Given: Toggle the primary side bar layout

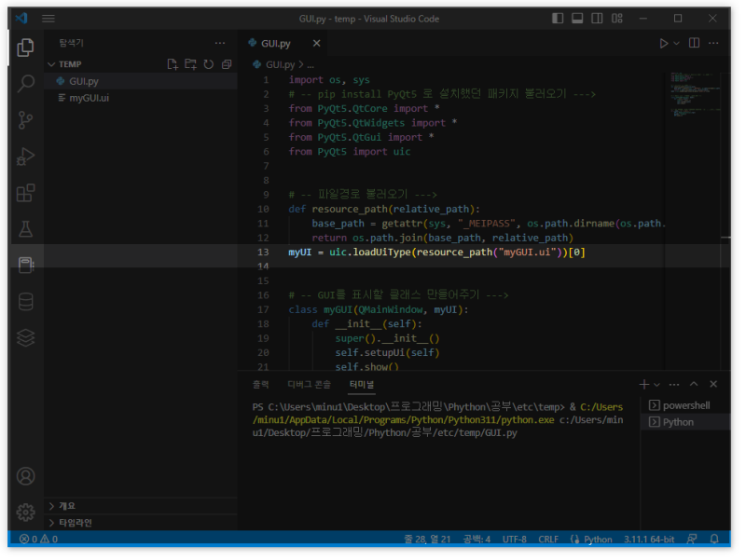Looking at the screenshot, I should (x=558, y=19).
